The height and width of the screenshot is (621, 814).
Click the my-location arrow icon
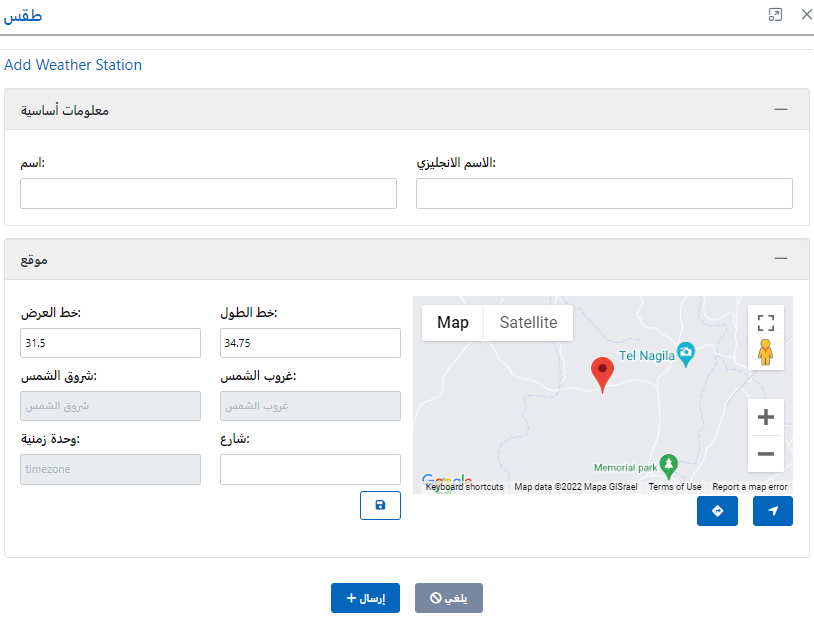click(x=772, y=510)
